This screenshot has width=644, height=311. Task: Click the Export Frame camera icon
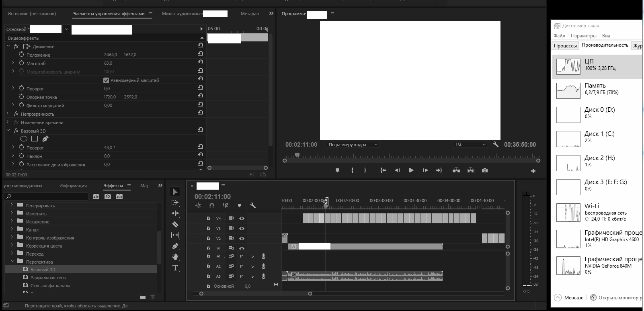pyautogui.click(x=485, y=170)
